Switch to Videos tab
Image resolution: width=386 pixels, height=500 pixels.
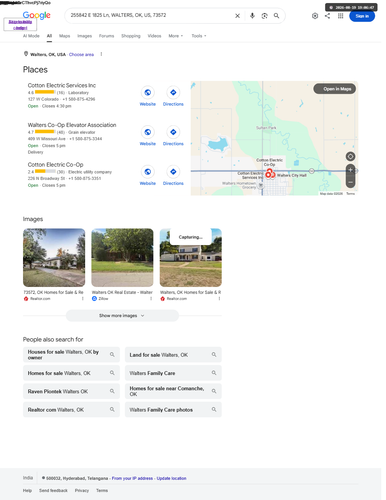coord(154,36)
